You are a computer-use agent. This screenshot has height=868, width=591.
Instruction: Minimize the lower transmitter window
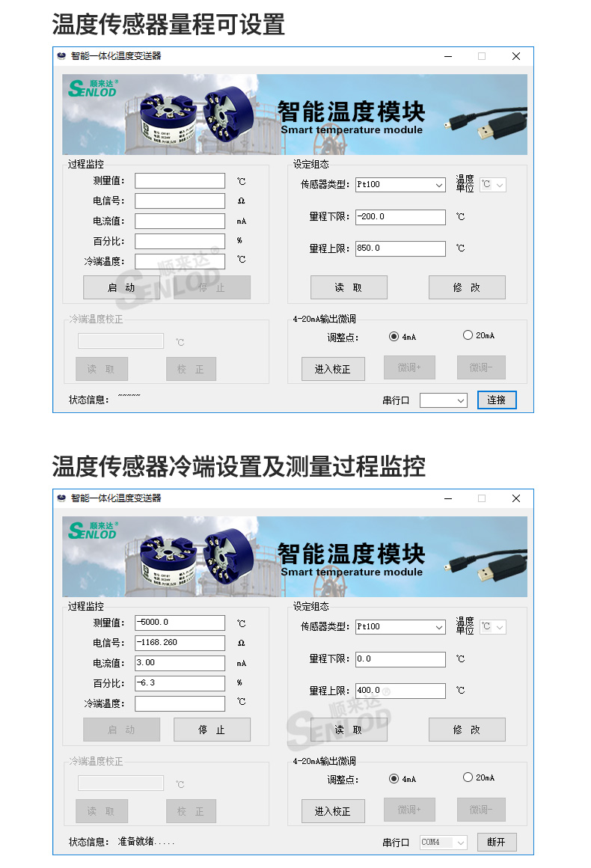(447, 498)
